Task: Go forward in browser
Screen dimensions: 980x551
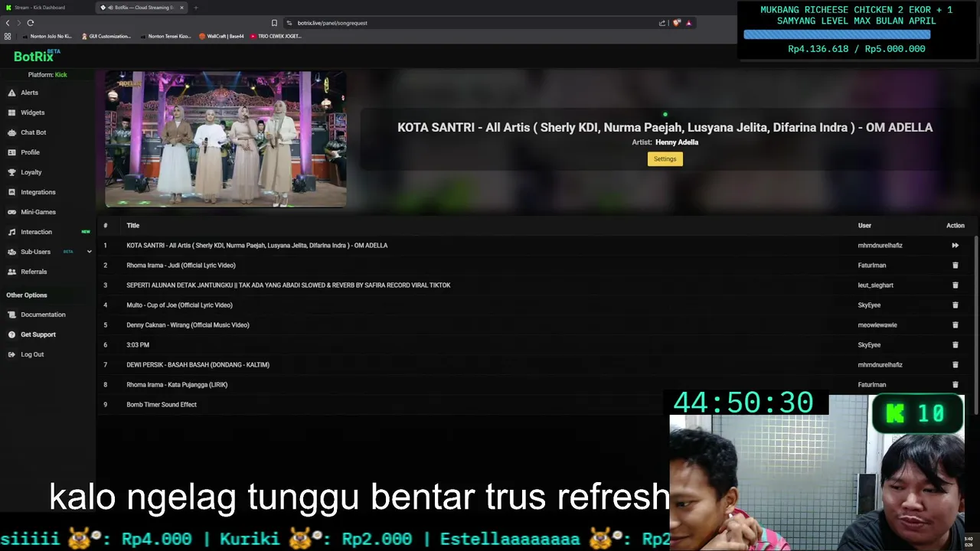Action: pyautogui.click(x=18, y=23)
